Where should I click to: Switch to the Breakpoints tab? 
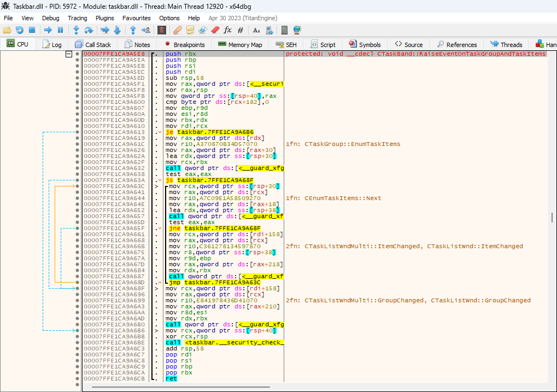coord(185,45)
